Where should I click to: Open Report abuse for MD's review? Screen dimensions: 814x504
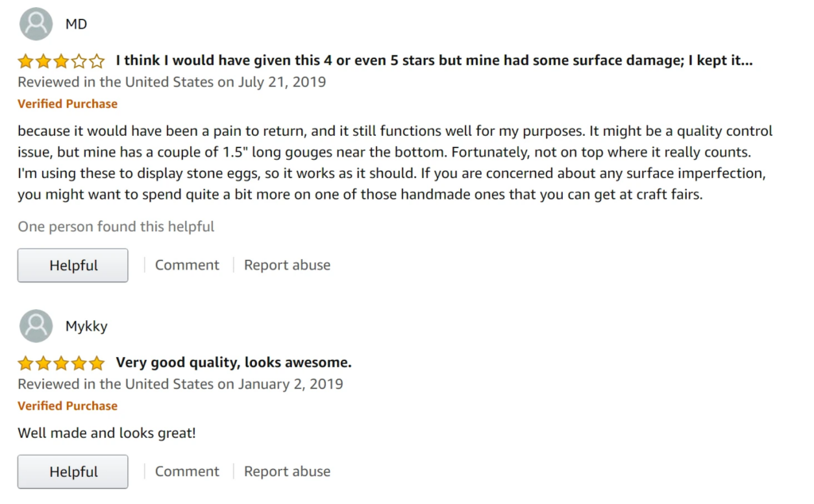click(x=287, y=265)
